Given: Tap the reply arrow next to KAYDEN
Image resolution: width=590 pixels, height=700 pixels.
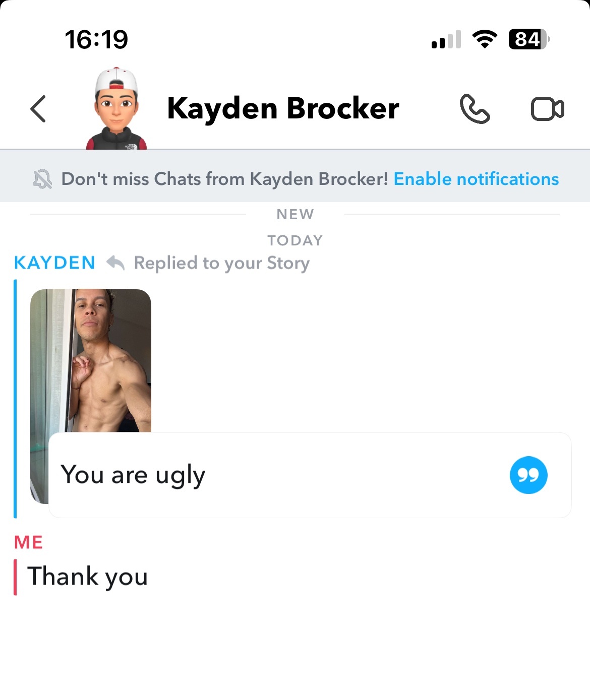Looking at the screenshot, I should tap(115, 263).
